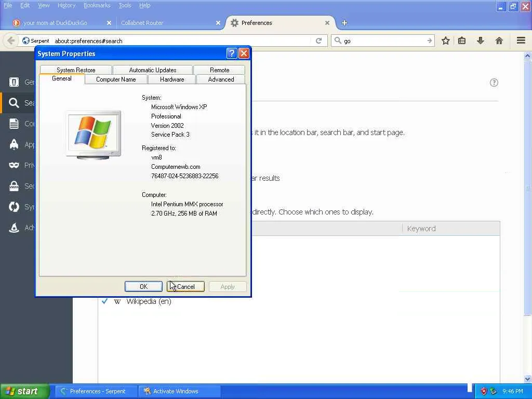Viewport: 532px width, 399px height.
Task: Click the Serpent globe identity icon
Action: pos(26,41)
